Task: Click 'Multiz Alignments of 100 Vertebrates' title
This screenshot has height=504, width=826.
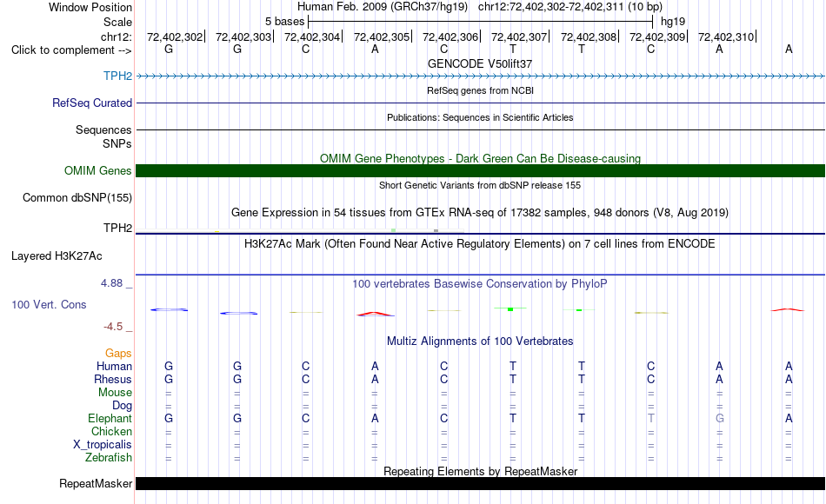Action: 480,342
